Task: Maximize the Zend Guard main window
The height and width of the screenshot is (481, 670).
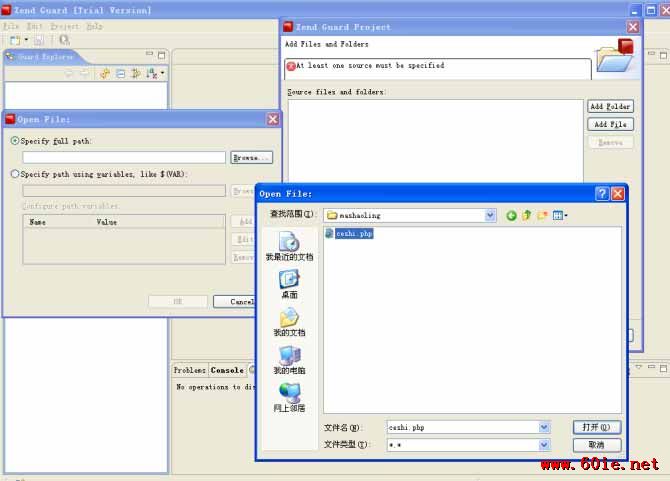Action: point(650,10)
